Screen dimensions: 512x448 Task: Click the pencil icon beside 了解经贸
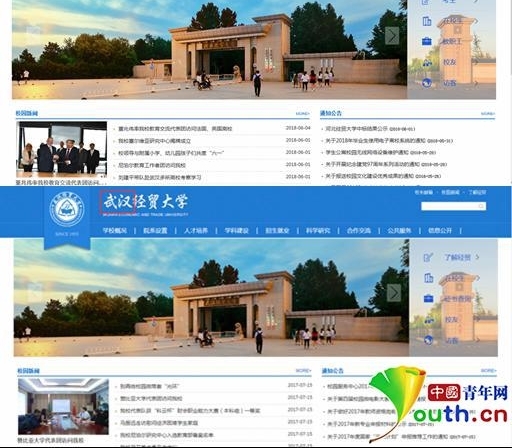428,257
